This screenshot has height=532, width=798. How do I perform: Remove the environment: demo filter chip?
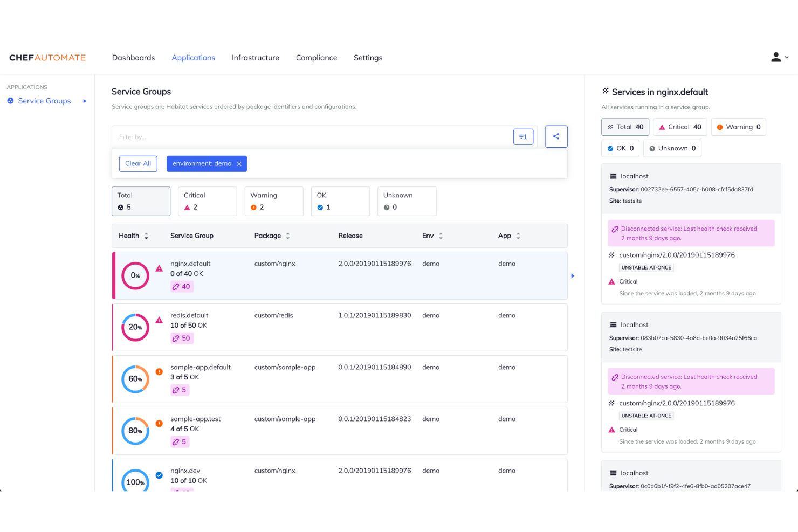(x=239, y=163)
